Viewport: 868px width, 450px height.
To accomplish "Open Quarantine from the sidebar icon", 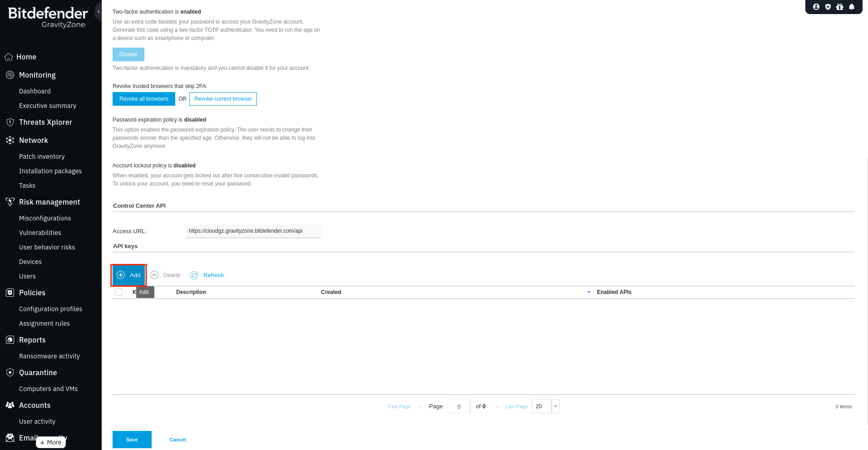I will point(10,372).
